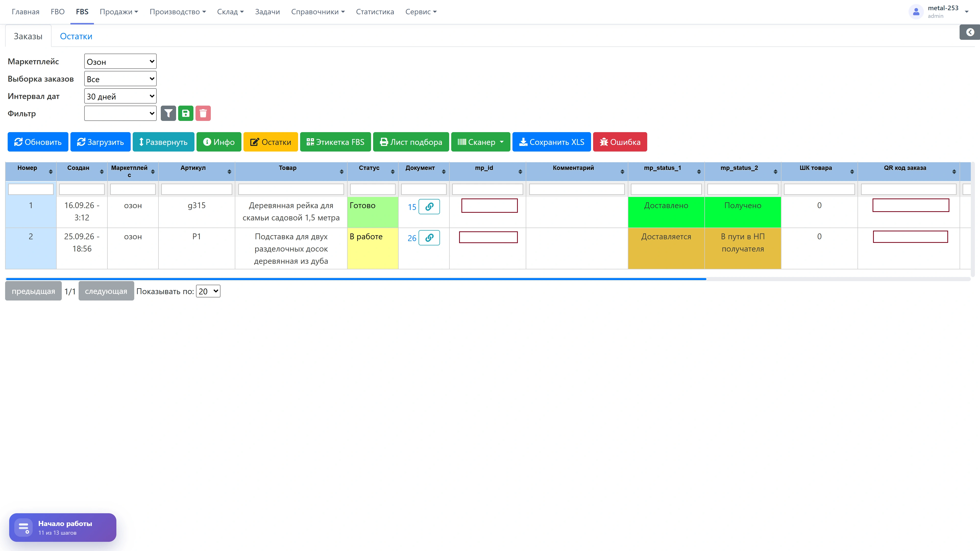The width and height of the screenshot is (980, 551).
Task: Download via Сохранить XLS button
Action: (552, 142)
